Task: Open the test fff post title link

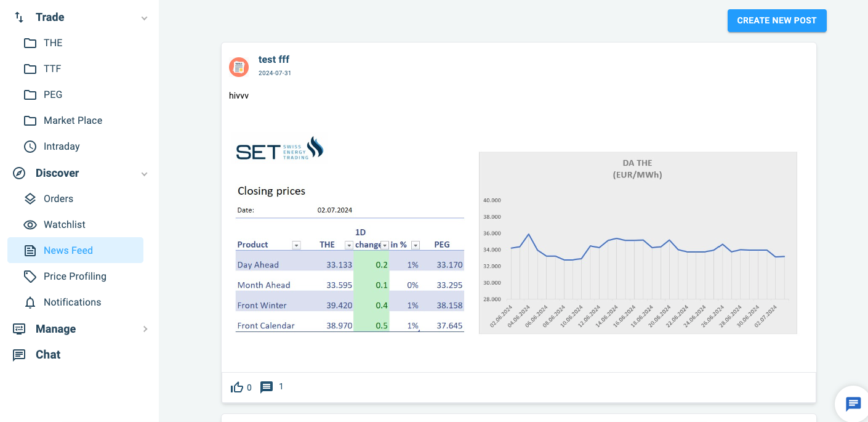Action: tap(274, 59)
